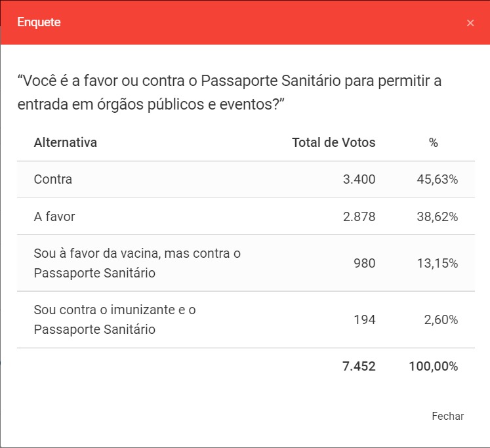The height and width of the screenshot is (448, 490).
Task: Close the Enquete dialog with X icon
Action: coord(470,23)
